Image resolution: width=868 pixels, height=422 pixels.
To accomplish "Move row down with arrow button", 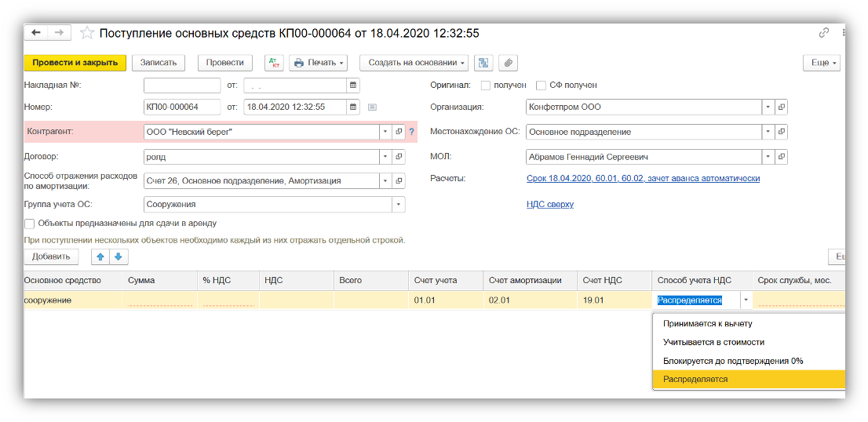I will tap(118, 256).
